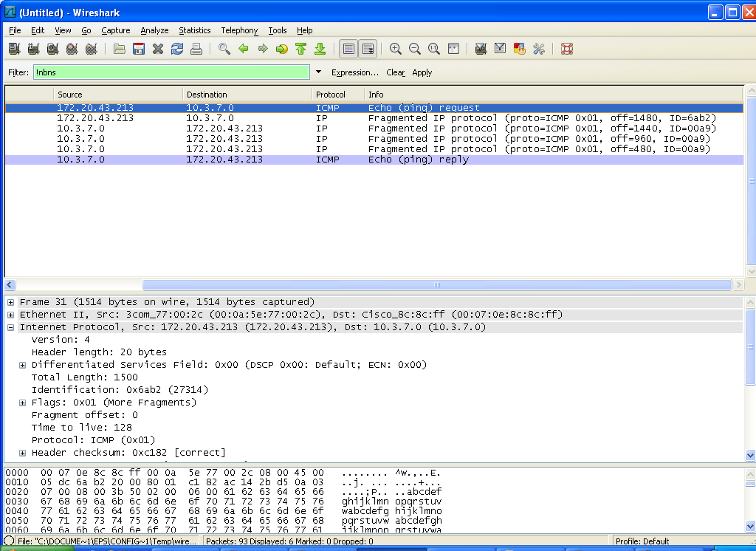Select the Total Length: 1500 field

point(84,377)
